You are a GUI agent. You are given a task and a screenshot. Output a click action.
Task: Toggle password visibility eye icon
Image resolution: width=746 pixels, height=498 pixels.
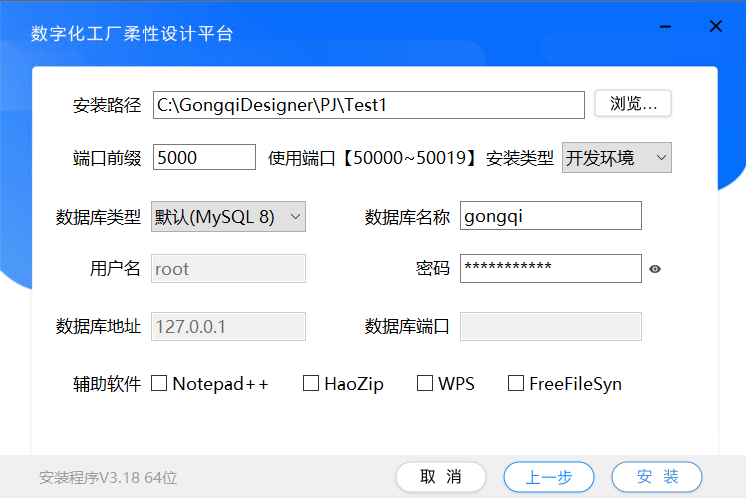(656, 269)
